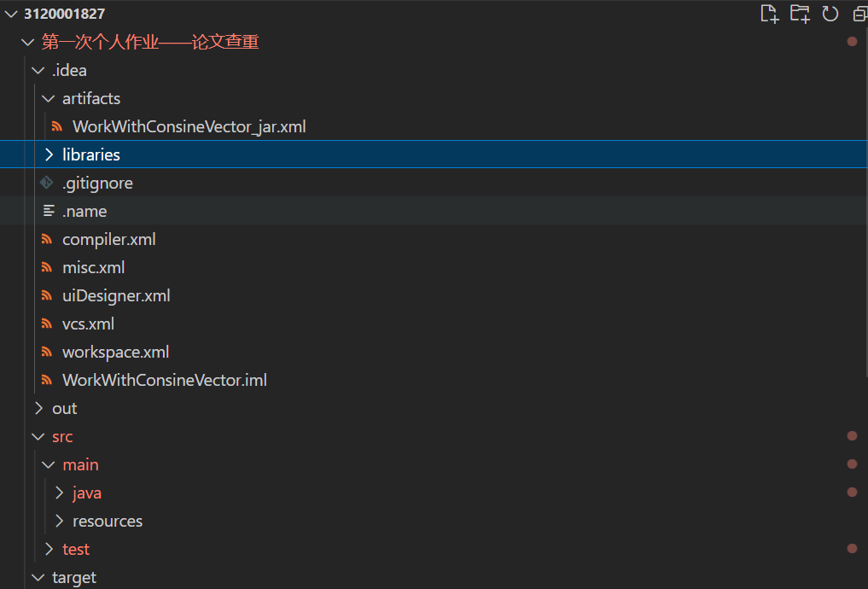The width and height of the screenshot is (868, 589).
Task: Click the icon next to .name file
Action: (49, 212)
